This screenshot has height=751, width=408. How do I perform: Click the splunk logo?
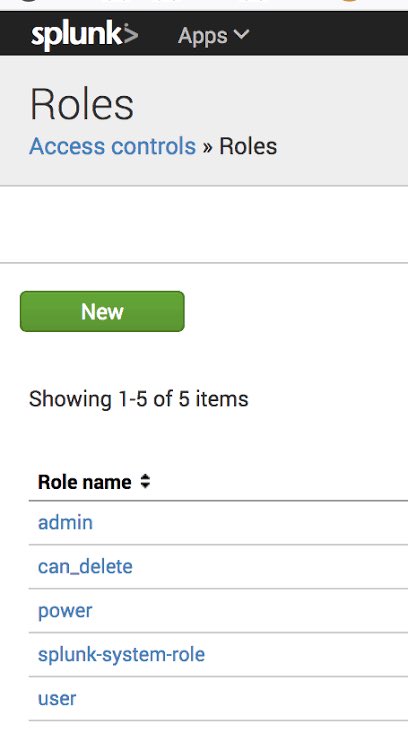pyautogui.click(x=84, y=35)
